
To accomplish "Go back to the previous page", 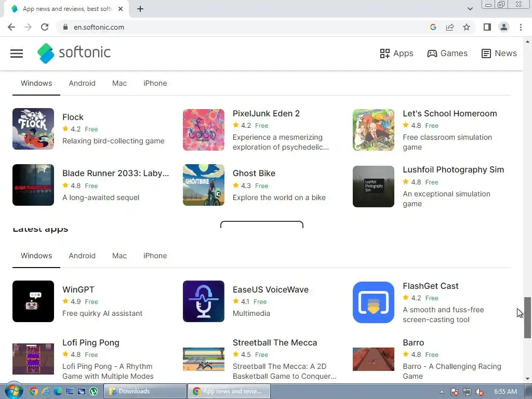I will [x=11, y=27].
